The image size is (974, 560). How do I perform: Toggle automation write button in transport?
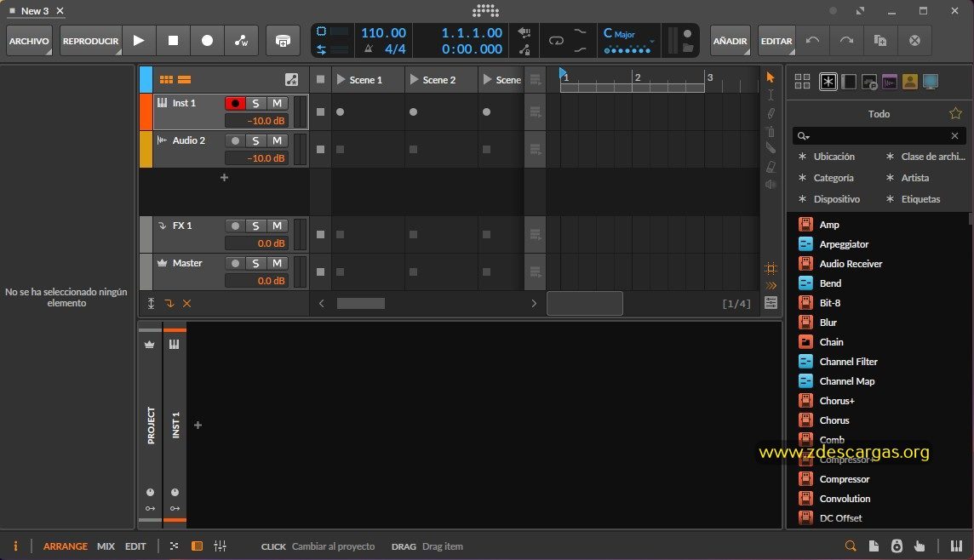[x=241, y=41]
